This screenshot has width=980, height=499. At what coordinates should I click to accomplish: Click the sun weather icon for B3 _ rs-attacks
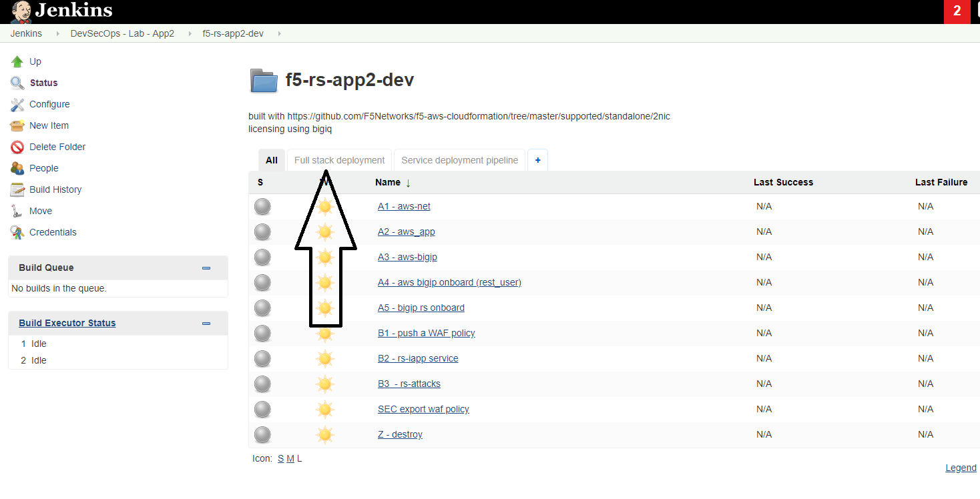(325, 384)
